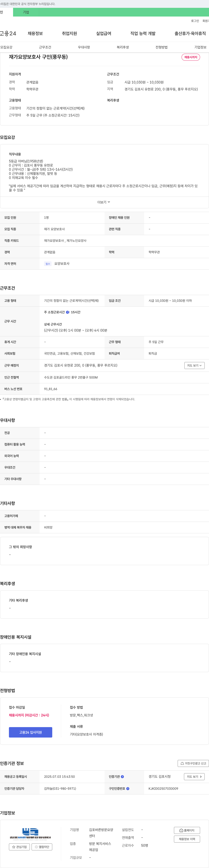Open the 기업 tab in top bar

26,12
